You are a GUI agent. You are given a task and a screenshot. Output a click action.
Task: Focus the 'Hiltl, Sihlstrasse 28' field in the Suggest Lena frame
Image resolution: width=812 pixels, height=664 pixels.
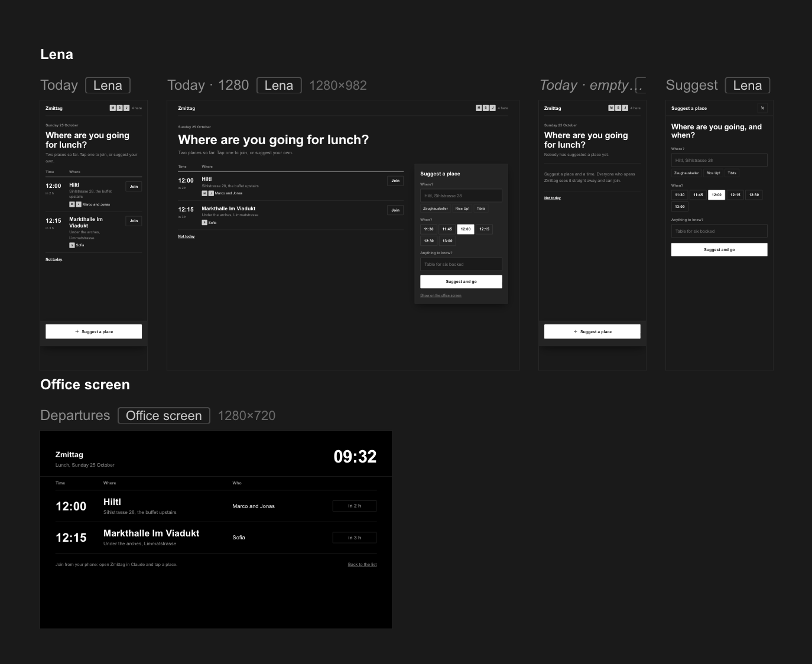click(x=719, y=160)
